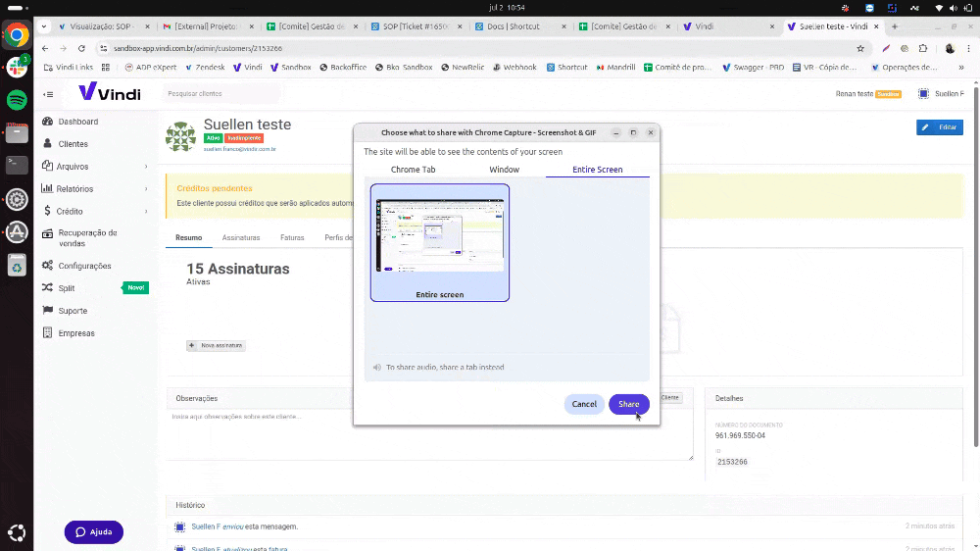Viewport: 980px width, 551px height.
Task: Select the Entire screen thumbnail
Action: (x=439, y=241)
